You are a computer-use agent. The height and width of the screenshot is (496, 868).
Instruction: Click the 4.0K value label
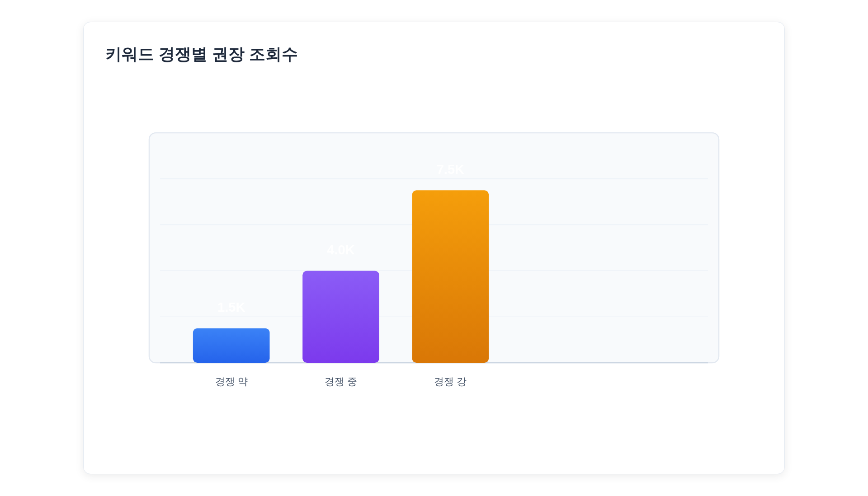click(340, 250)
